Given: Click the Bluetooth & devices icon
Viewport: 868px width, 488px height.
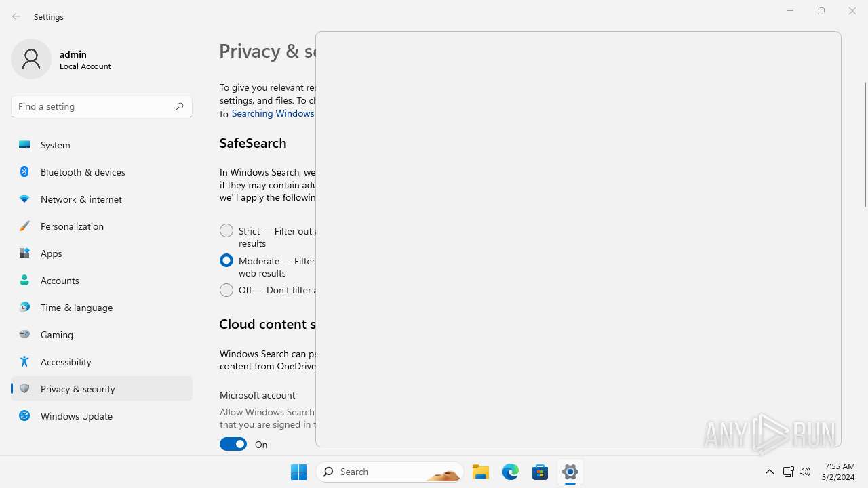Looking at the screenshot, I should click(24, 171).
